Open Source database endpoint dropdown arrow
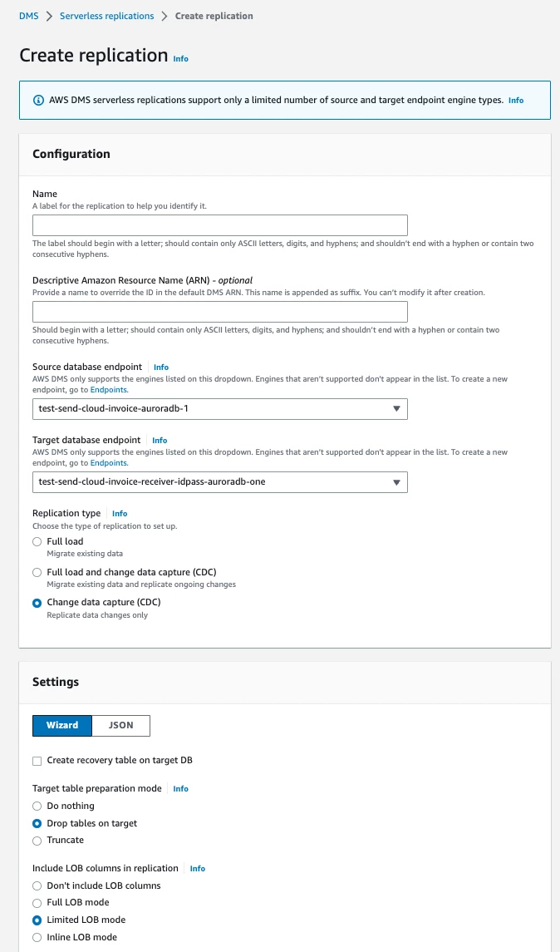The height and width of the screenshot is (952, 560). pos(396,408)
